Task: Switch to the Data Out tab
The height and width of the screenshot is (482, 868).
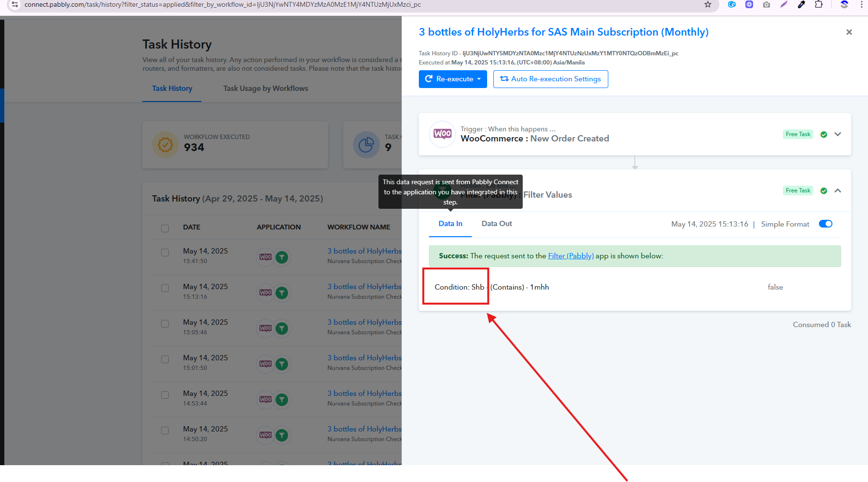Action: [497, 224]
